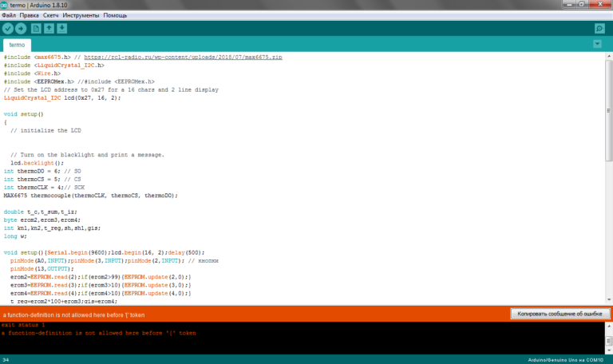Screen dimensions: 613x364
Task: Open a sketch using the Open icon
Action: coord(49,29)
